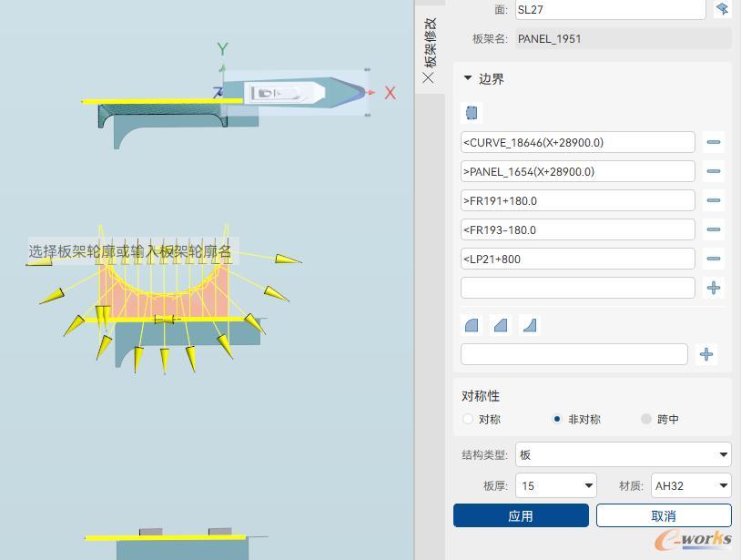Click the 取消 button
741x560 pixels.
[x=664, y=515]
